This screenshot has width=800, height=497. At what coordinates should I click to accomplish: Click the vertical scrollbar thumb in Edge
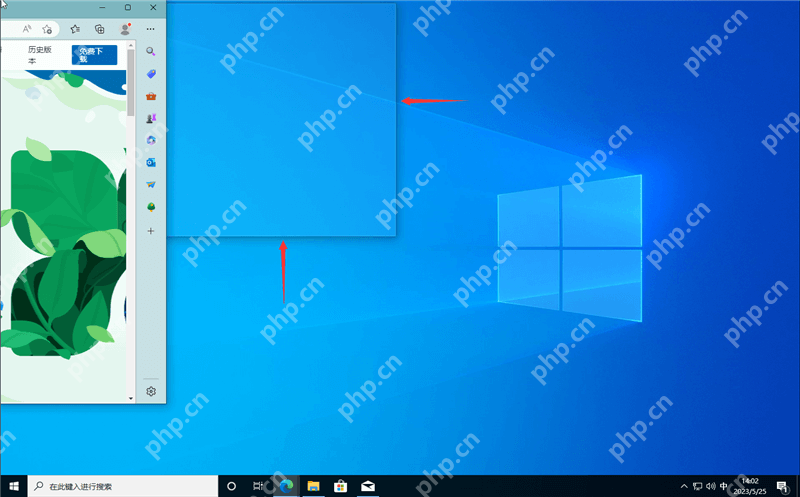click(131, 82)
